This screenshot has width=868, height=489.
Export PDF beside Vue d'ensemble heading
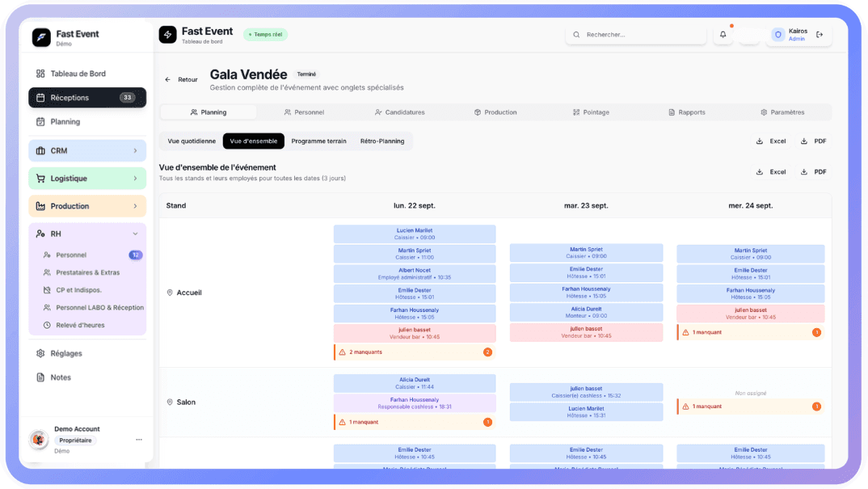814,172
